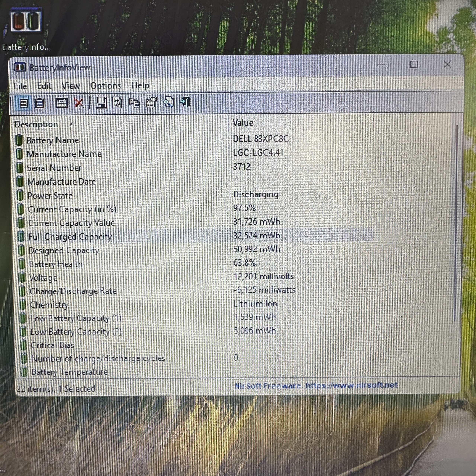Open the Help menu
This screenshot has height=476, width=476.
click(140, 86)
